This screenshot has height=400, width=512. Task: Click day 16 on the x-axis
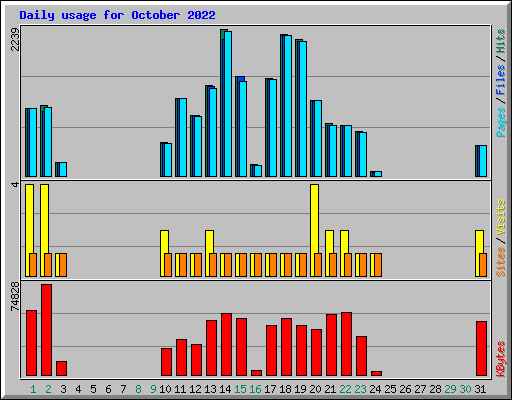255,389
